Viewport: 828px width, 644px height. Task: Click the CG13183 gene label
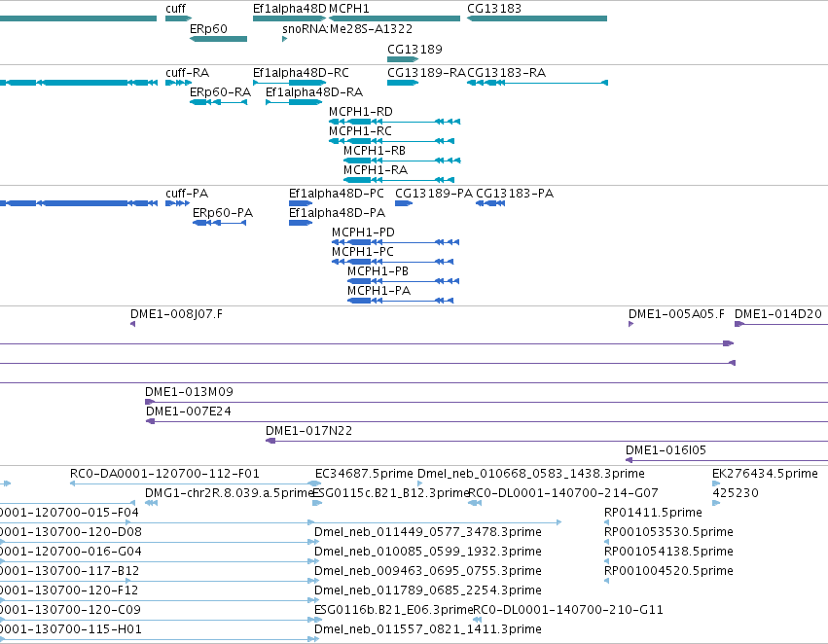tap(493, 9)
